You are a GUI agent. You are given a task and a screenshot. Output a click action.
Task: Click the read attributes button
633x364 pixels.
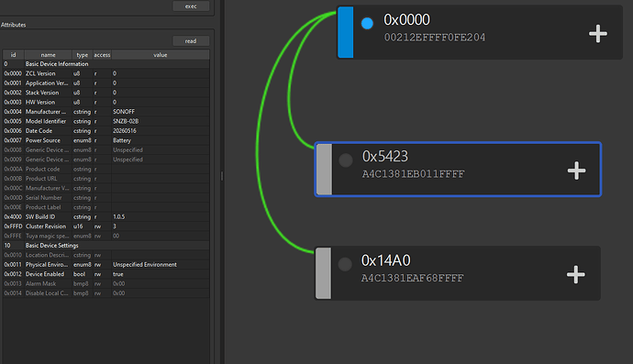point(191,40)
